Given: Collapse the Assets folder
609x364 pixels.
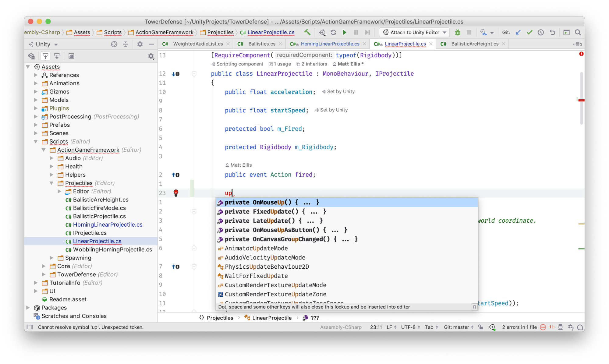Looking at the screenshot, I should tap(28, 67).
